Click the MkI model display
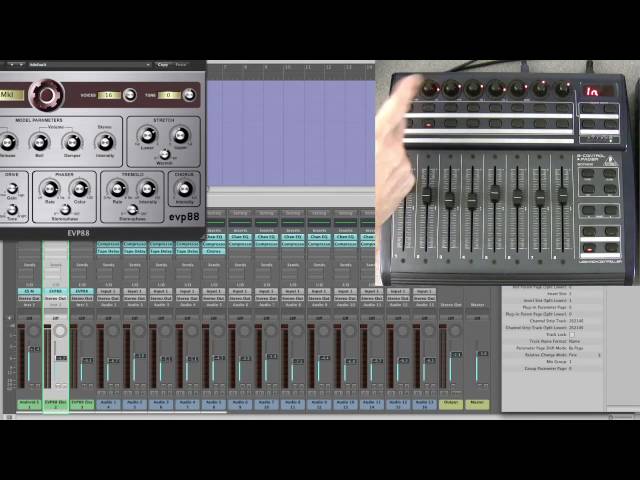Image resolution: width=640 pixels, height=480 pixels. (x=11, y=95)
